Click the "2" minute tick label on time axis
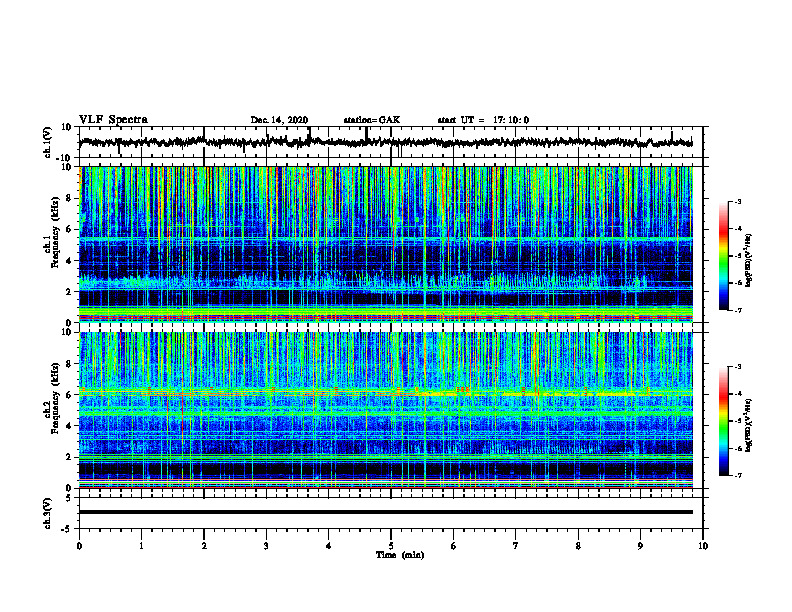Image resolution: width=792 pixels, height=612 pixels. coord(204,546)
